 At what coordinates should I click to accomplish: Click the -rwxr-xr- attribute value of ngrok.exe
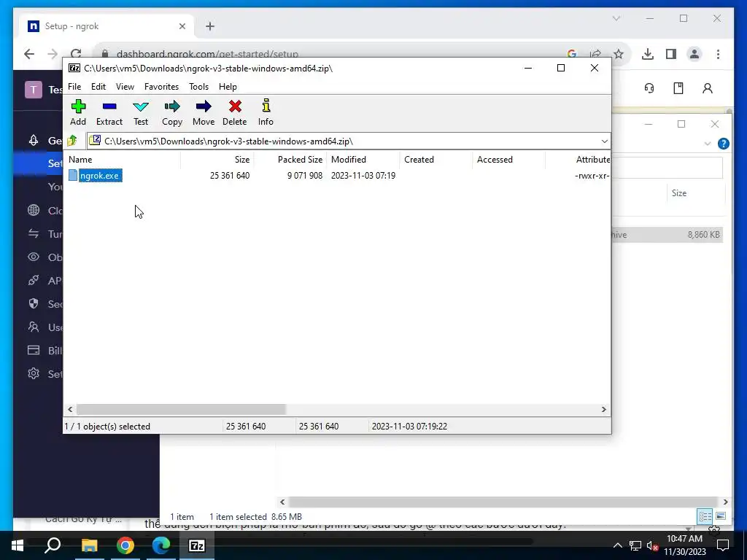(x=592, y=176)
